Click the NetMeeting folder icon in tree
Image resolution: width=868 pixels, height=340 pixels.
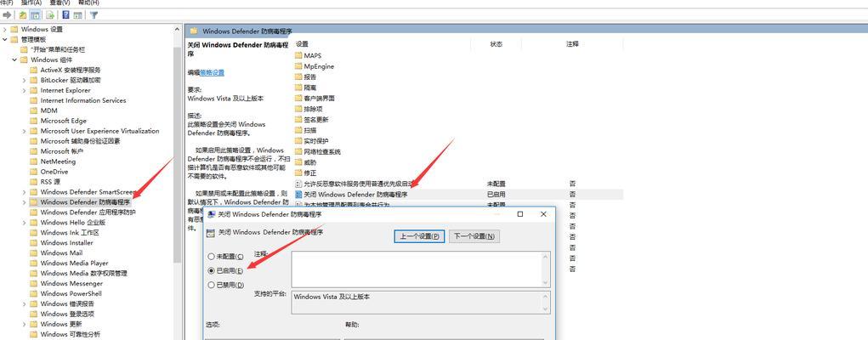(x=33, y=161)
